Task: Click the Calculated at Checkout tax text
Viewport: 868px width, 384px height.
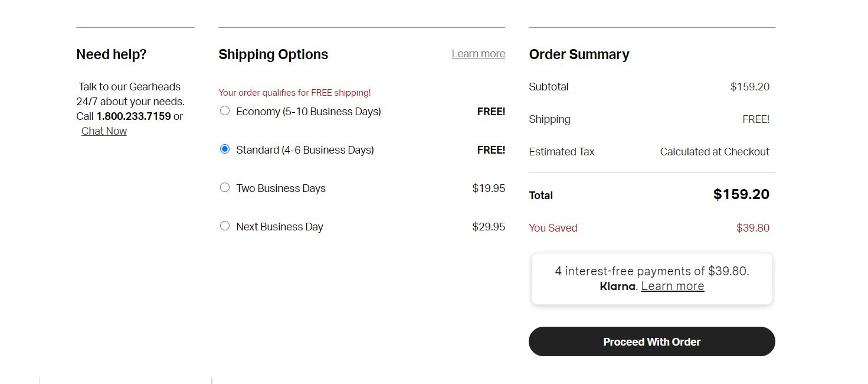Action: pyautogui.click(x=715, y=152)
